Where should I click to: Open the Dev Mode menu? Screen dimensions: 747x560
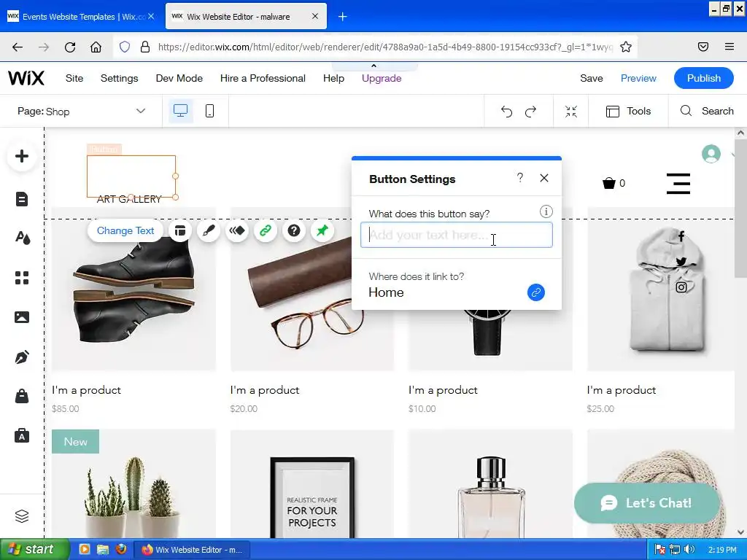(x=179, y=78)
